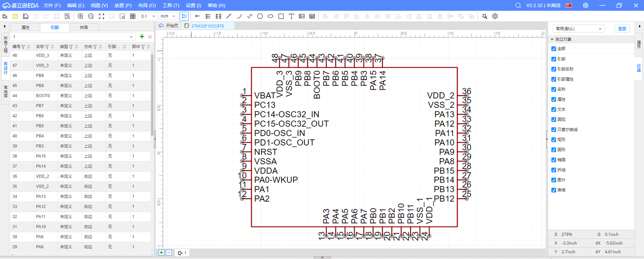Viewport: 644px width, 259px height.
Task: Click the red X delete part button
Action: pyautogui.click(x=150, y=37)
